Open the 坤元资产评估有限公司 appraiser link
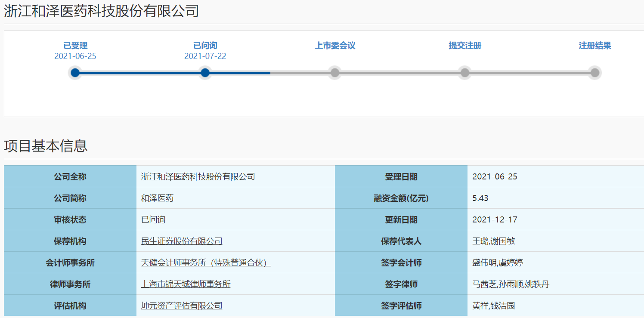644x318 pixels. point(182,306)
